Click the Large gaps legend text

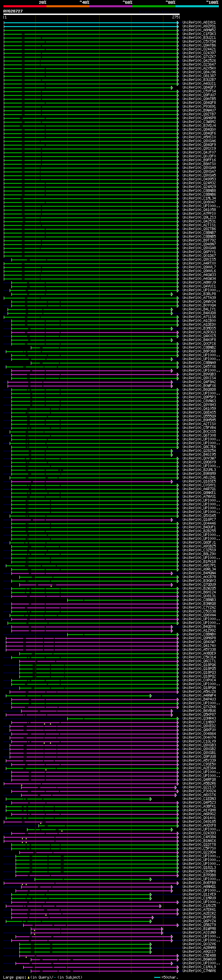[15, 977]
